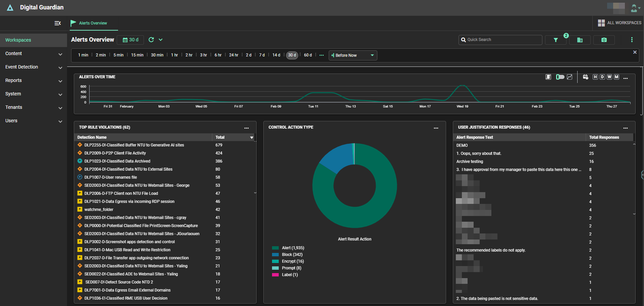Switch to the Alerts Overview tab

tap(93, 23)
